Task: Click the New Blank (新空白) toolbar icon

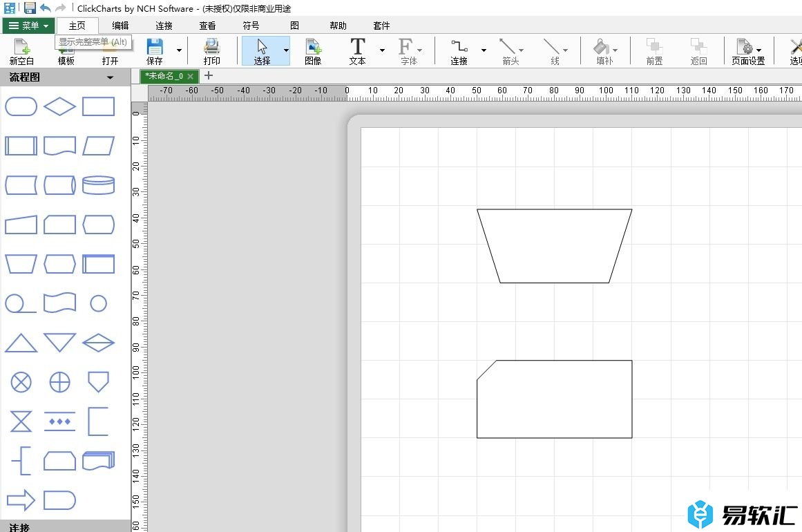Action: 21,51
